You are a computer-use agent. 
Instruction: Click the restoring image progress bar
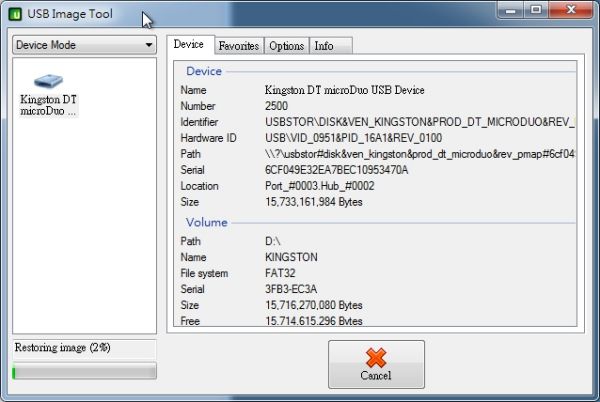pos(85,371)
